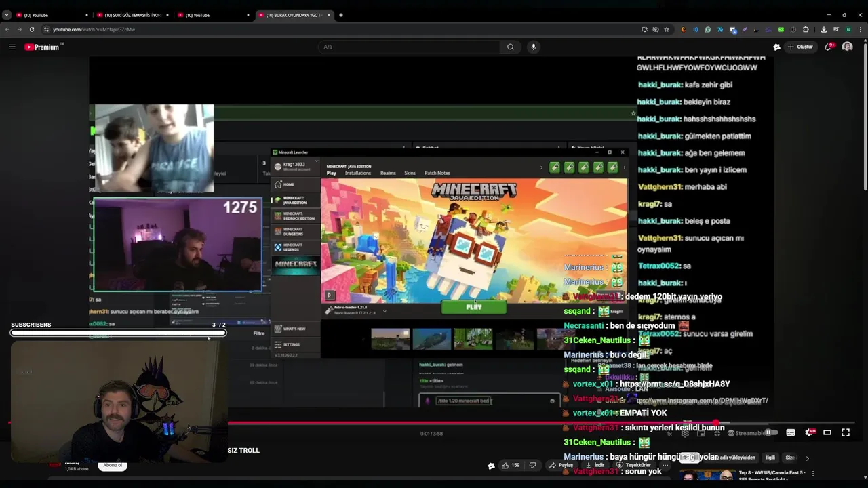Click the Oluştur create button

point(801,47)
